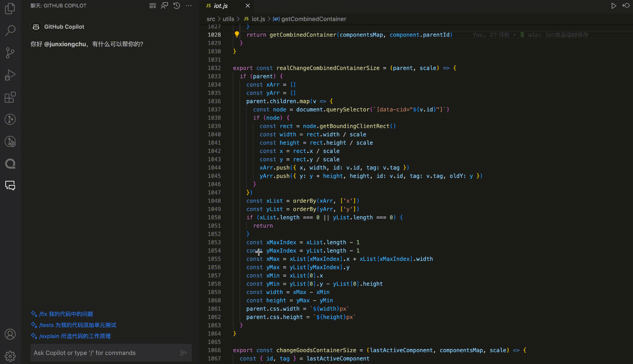
Task: Click xMaxIndex variable on line 1053
Action: (281, 242)
